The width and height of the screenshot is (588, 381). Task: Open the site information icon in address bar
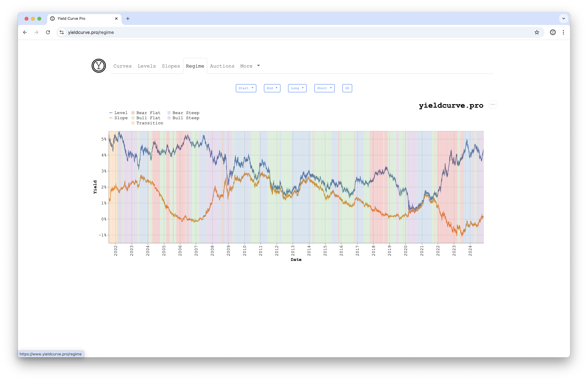coord(62,32)
